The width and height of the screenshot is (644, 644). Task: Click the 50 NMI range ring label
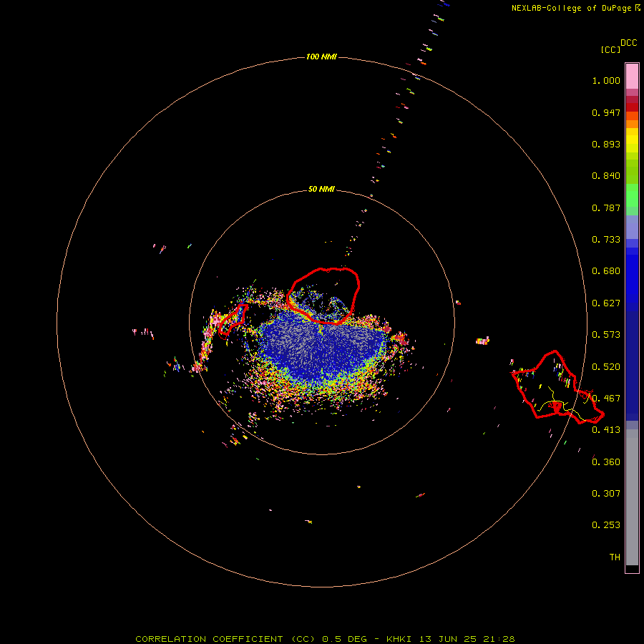(321, 189)
